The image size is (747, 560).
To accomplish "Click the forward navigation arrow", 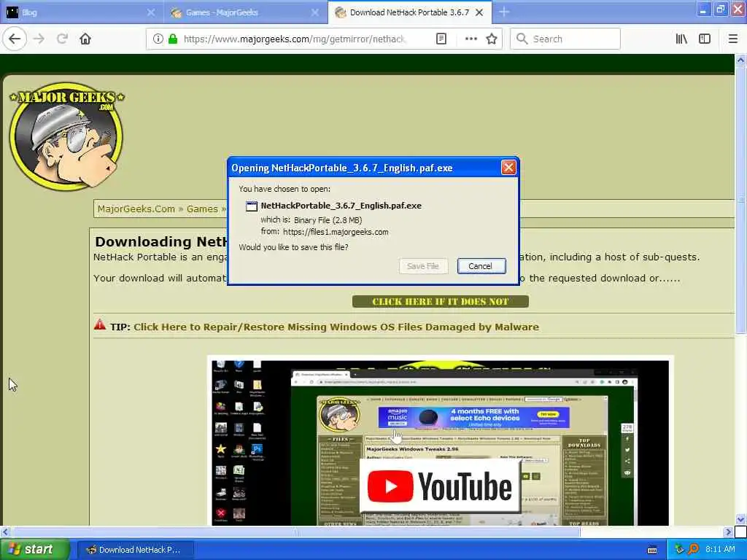I will [x=39, y=39].
